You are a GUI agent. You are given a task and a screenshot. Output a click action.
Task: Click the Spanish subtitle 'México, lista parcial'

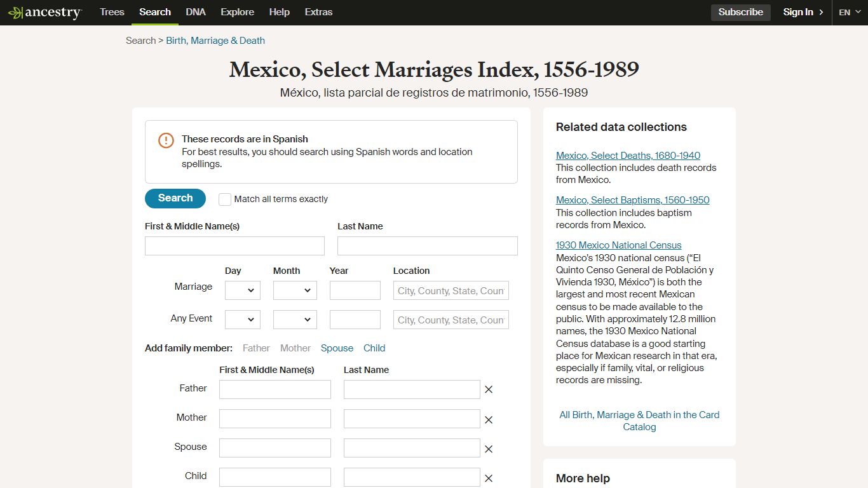pos(434,93)
